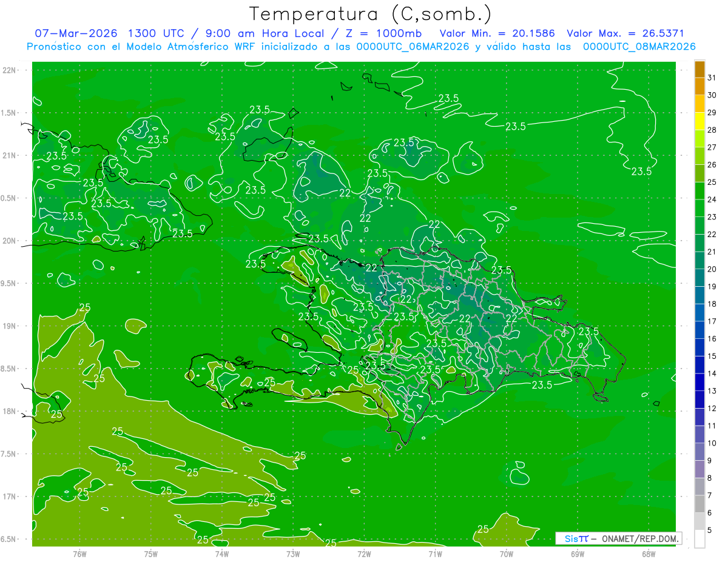
Task: Select legend value '7' on the color scale
Action: 710,496
